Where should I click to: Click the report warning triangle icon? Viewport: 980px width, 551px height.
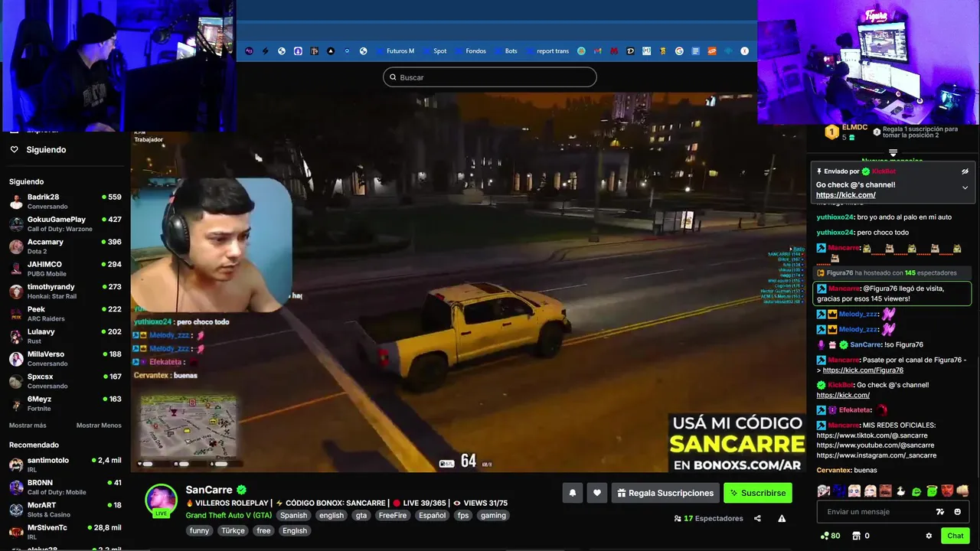[x=782, y=518]
